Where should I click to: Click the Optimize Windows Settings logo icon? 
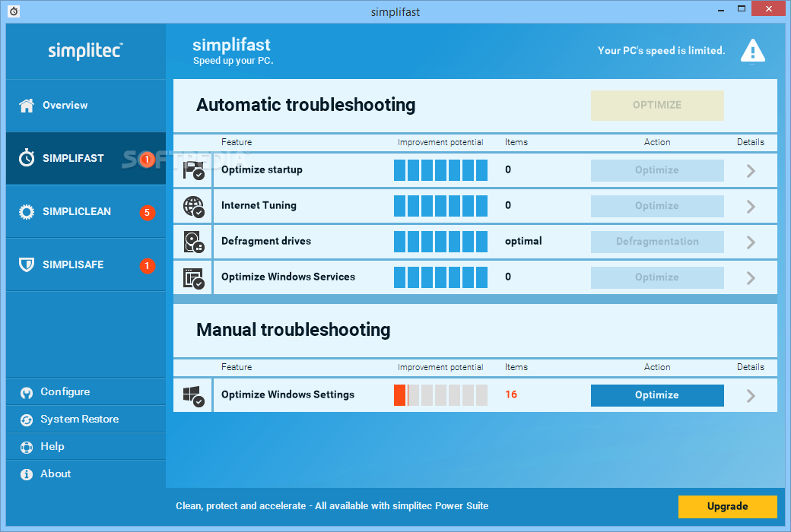[x=193, y=396]
